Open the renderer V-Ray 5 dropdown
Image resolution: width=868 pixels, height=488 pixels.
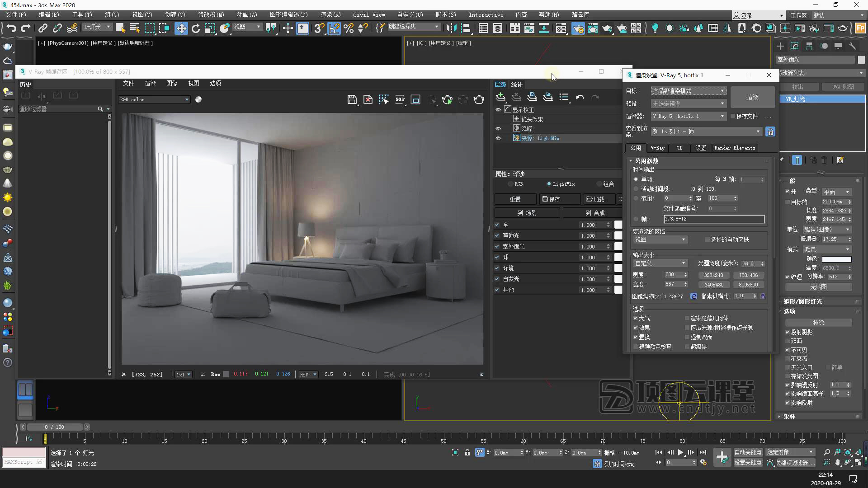click(689, 116)
